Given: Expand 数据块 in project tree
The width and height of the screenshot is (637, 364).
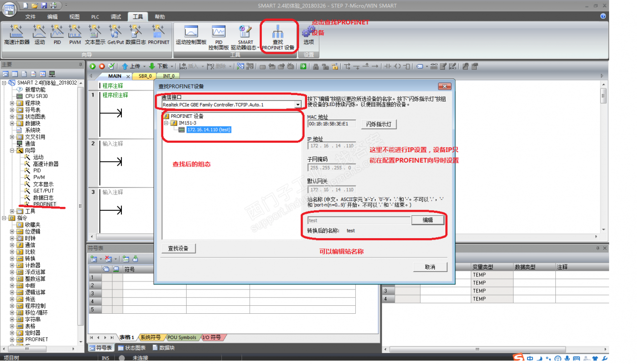Looking at the screenshot, I should pos(12,123).
